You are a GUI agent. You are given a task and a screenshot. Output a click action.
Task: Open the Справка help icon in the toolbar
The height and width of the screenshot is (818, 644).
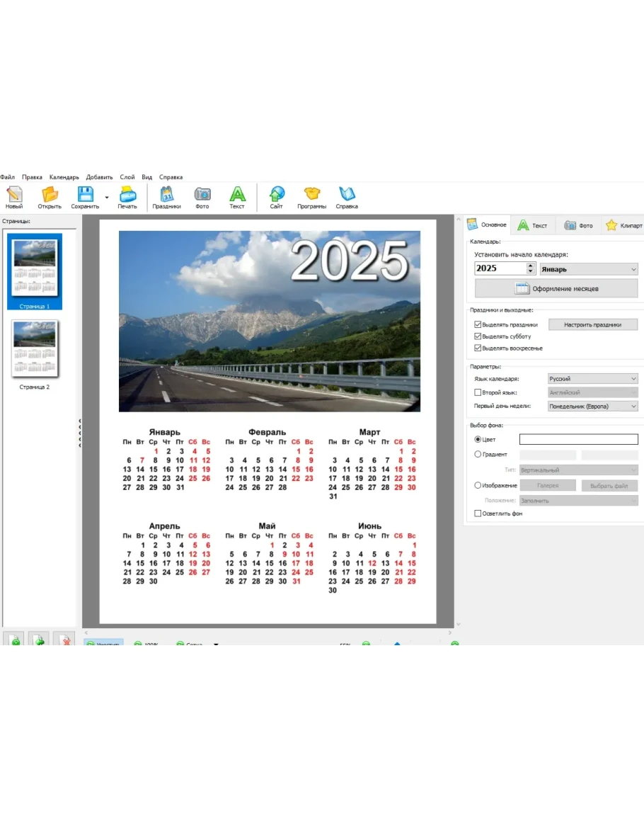coord(347,195)
